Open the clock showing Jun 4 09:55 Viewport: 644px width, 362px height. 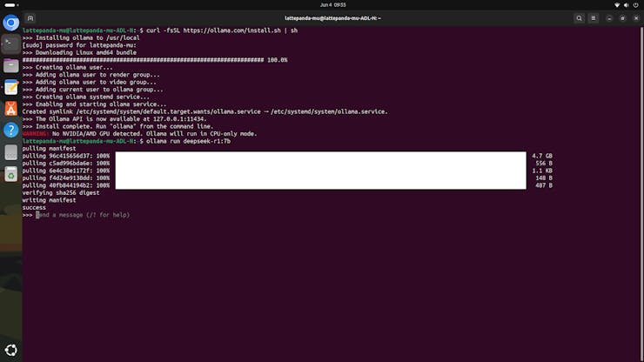coord(332,5)
